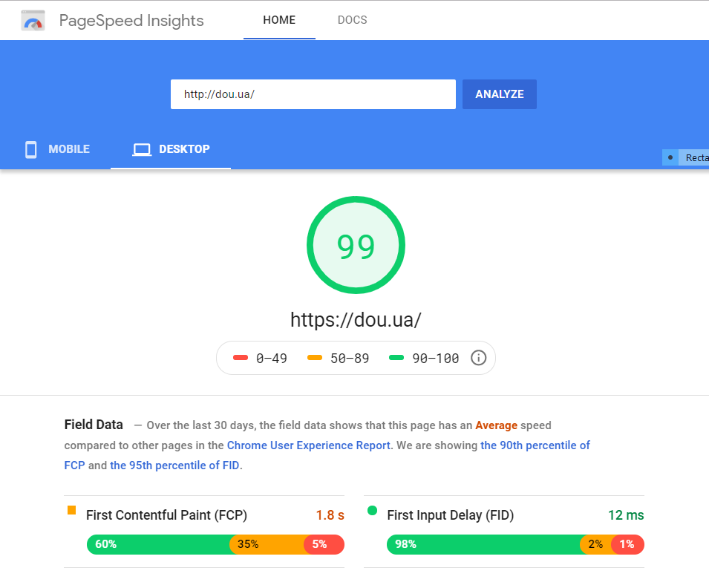Image resolution: width=709 pixels, height=588 pixels.
Task: Click the green circle FID indicator icon
Action: 373,511
